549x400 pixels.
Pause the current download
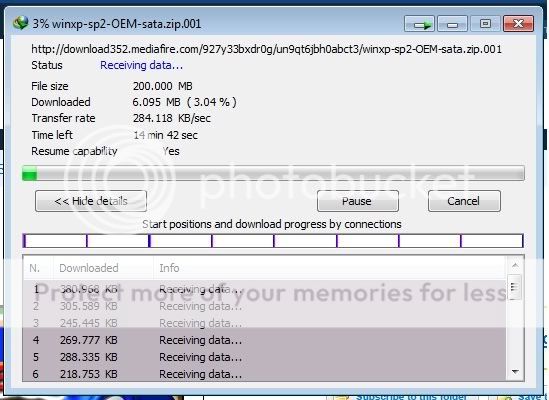click(357, 201)
